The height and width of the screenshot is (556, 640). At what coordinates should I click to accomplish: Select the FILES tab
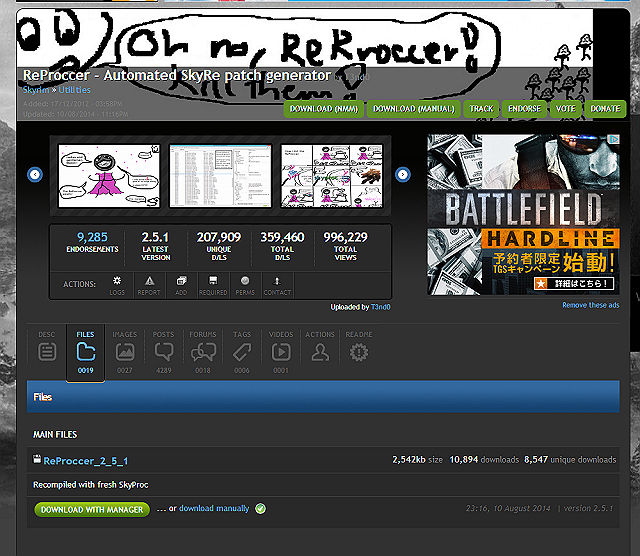click(85, 351)
